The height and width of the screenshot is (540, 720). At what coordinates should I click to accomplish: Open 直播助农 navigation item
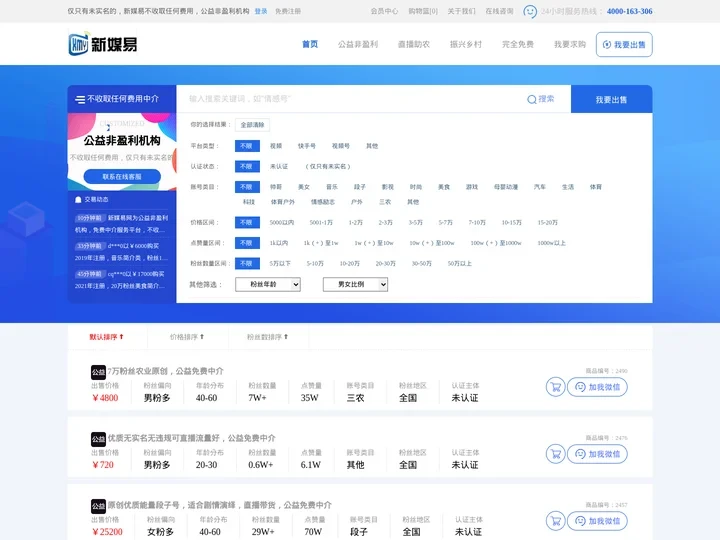(414, 44)
